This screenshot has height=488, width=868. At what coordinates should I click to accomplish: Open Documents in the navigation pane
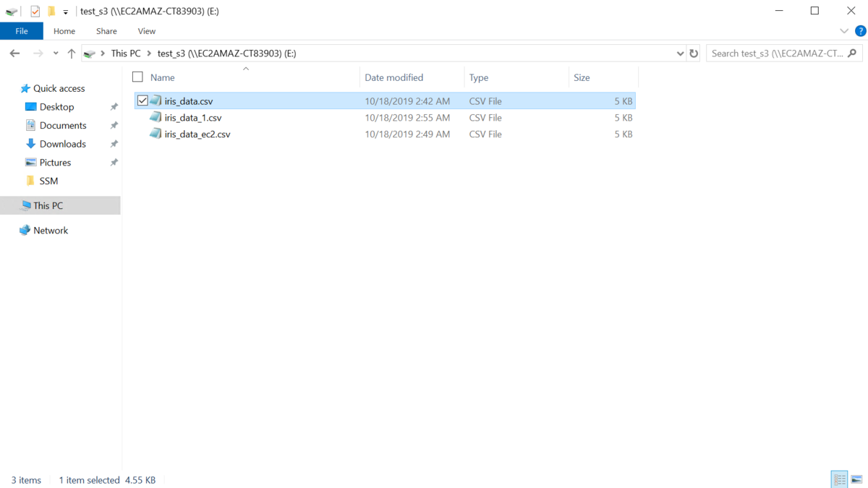tap(63, 126)
